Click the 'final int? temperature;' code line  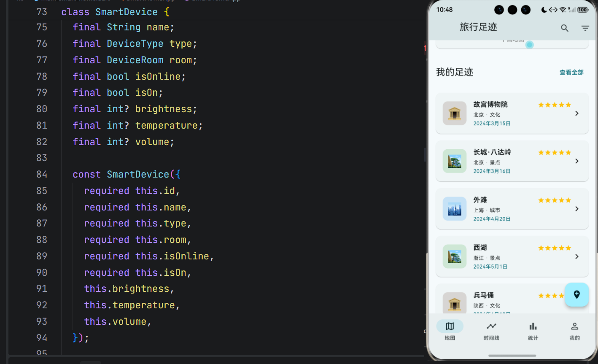tap(137, 125)
